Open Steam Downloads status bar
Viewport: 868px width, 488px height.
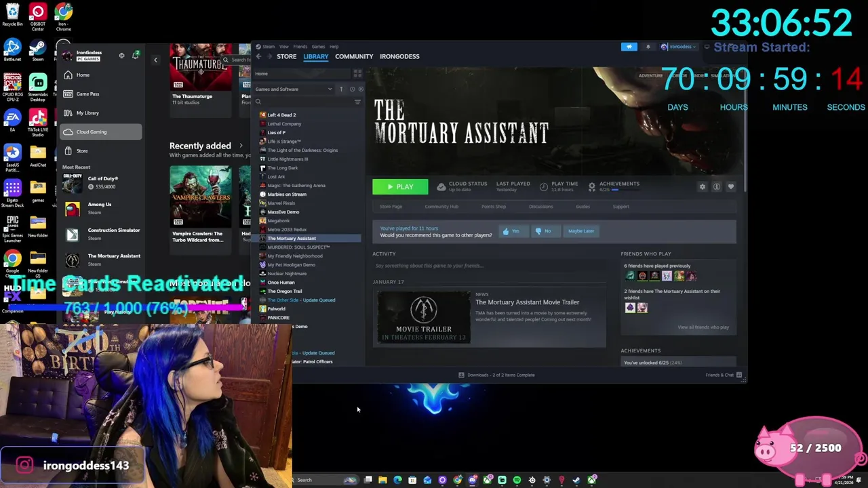[x=496, y=375]
